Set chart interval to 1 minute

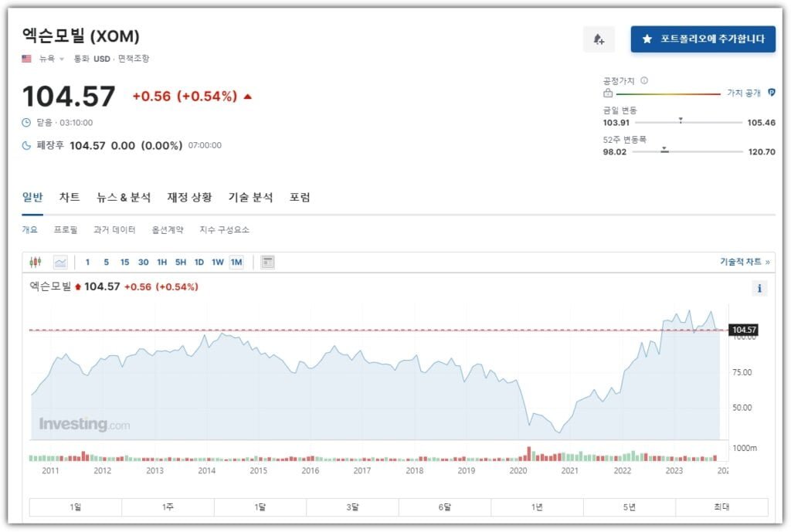pyautogui.click(x=88, y=263)
